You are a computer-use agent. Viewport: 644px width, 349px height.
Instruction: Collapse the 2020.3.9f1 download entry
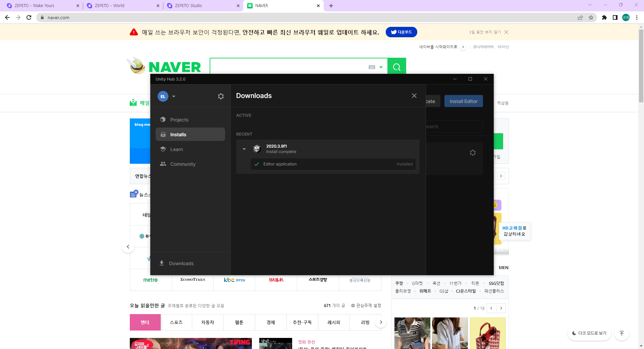click(x=244, y=149)
